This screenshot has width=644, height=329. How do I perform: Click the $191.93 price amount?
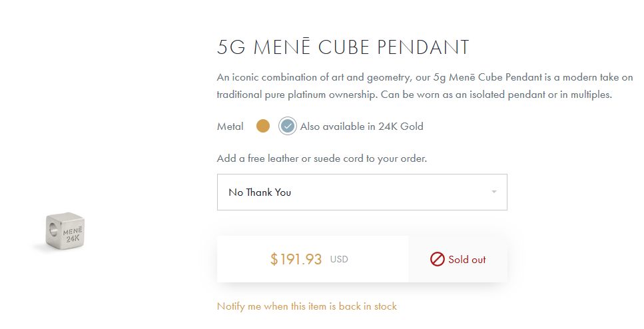[296, 259]
